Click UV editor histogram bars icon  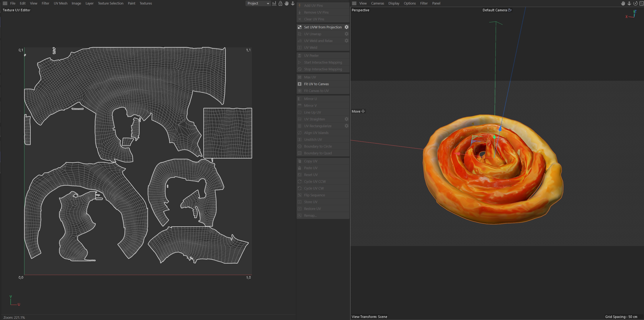tap(274, 3)
